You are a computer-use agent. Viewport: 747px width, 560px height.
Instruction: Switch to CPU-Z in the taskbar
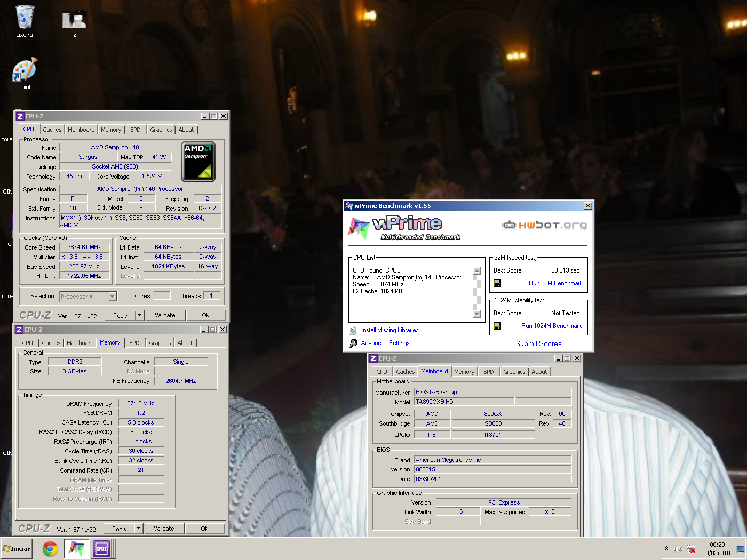click(101, 548)
